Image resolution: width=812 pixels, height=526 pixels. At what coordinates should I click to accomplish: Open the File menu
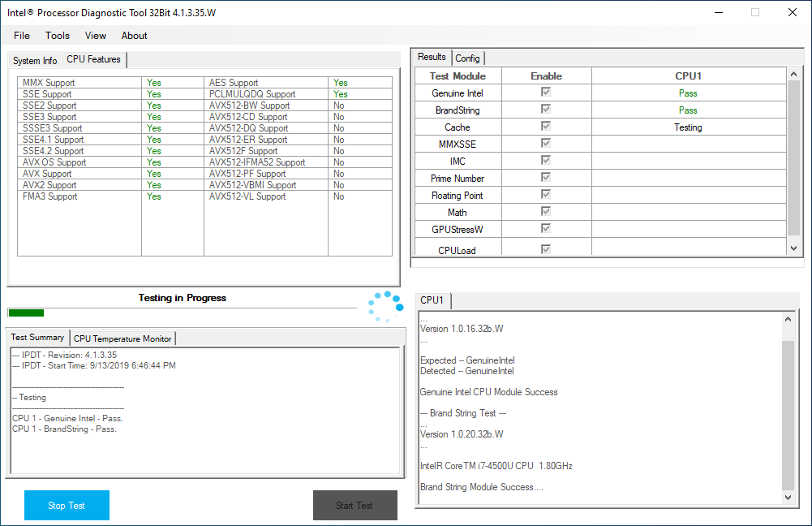pyautogui.click(x=22, y=36)
